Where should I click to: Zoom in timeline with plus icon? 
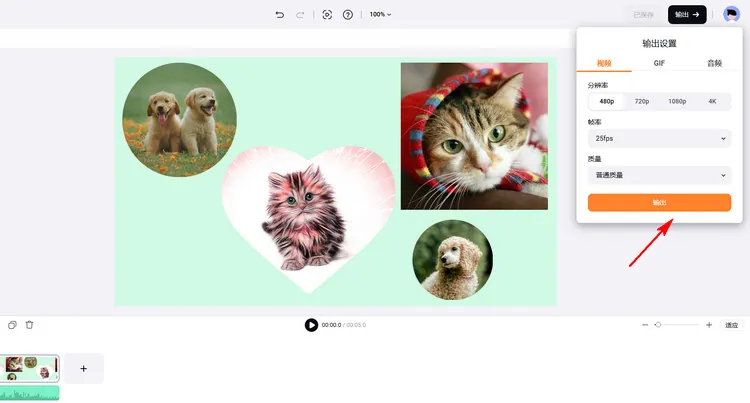[709, 325]
